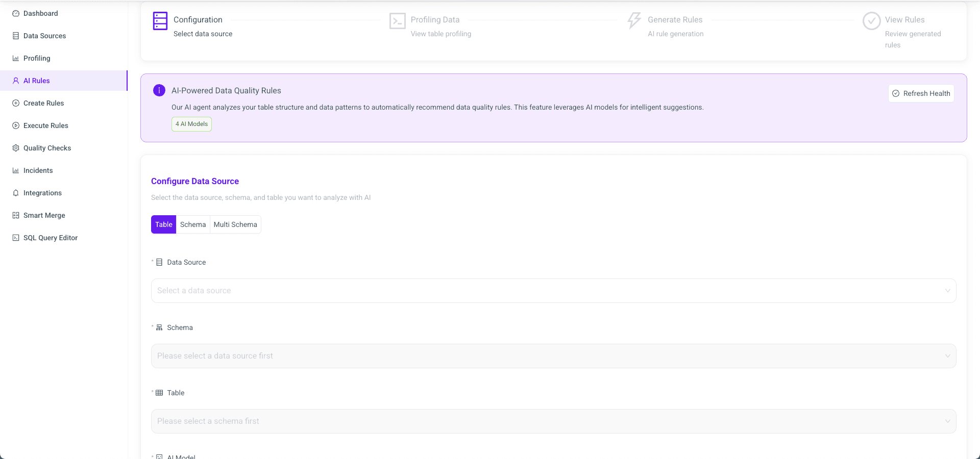
Task: Open the View Rules step
Action: point(904,19)
